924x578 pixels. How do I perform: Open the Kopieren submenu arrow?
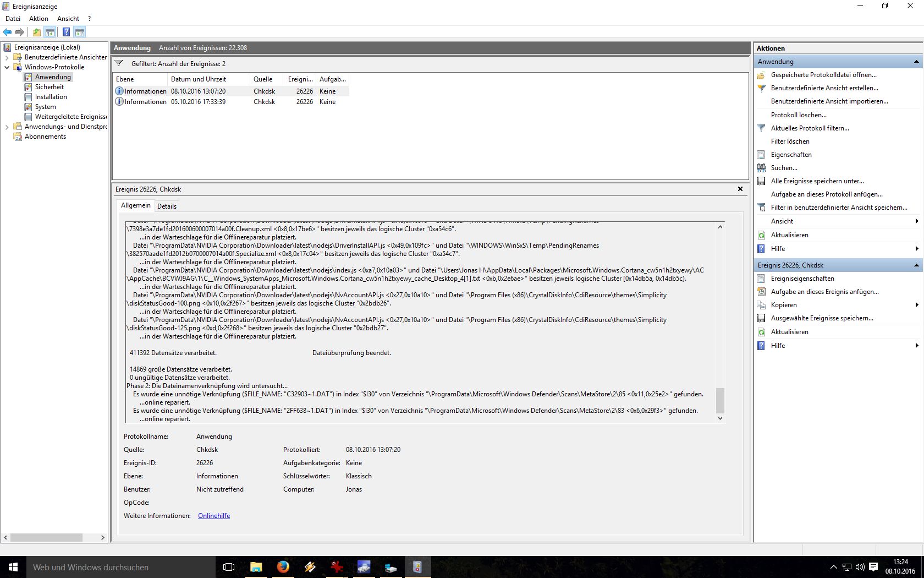(917, 305)
